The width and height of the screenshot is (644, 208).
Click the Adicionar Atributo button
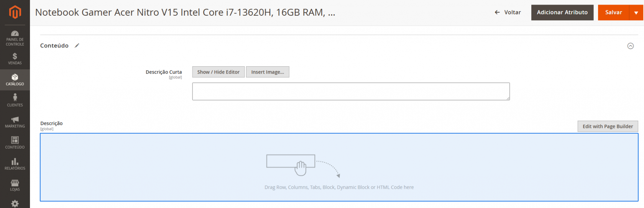[x=562, y=13]
